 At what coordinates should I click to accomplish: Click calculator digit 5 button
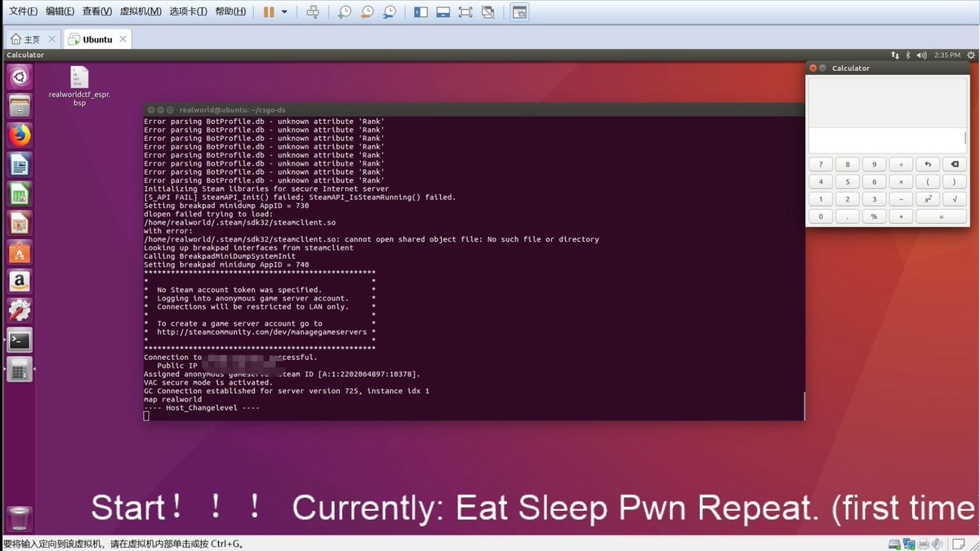(848, 181)
